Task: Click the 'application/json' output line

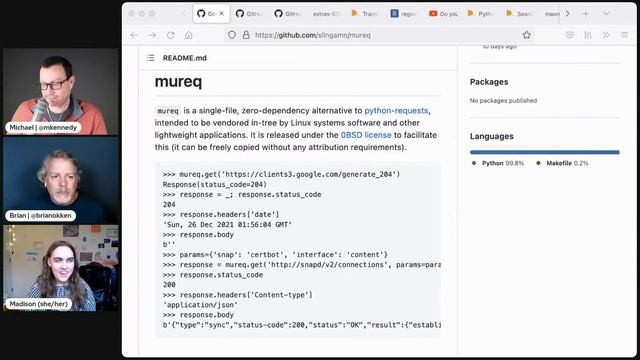Action: click(200, 305)
